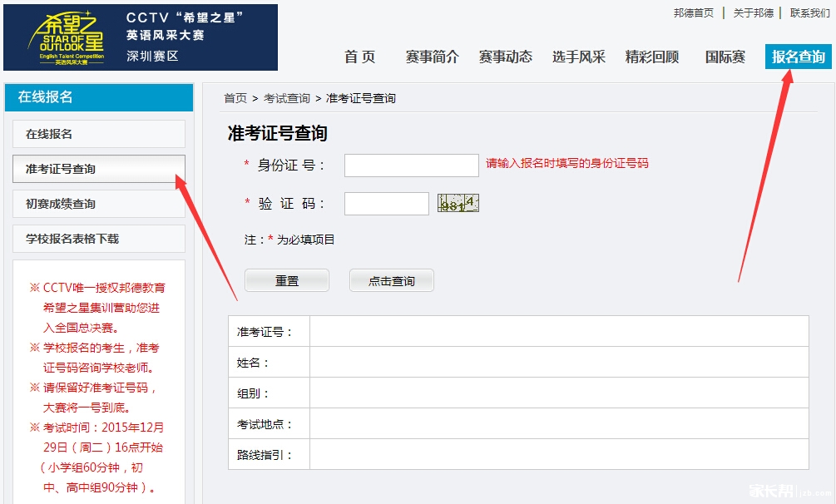
Task: Visit the 关于邦德 link
Action: tap(753, 13)
